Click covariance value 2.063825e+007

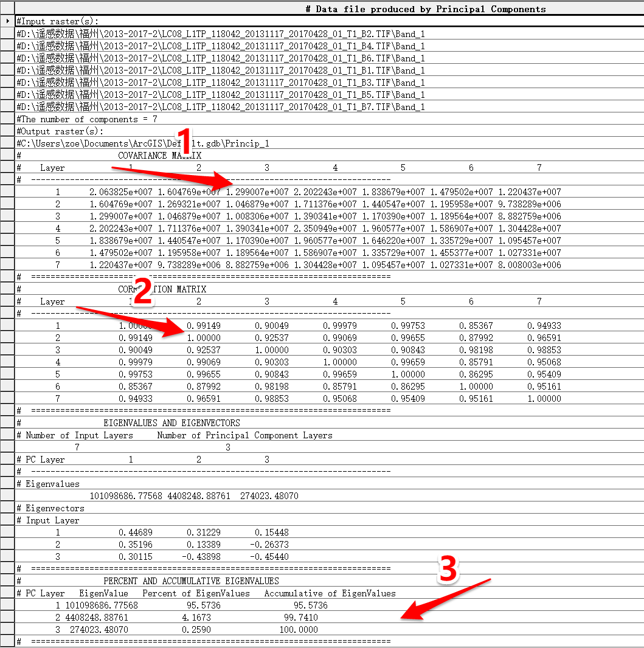pyautogui.click(x=120, y=191)
